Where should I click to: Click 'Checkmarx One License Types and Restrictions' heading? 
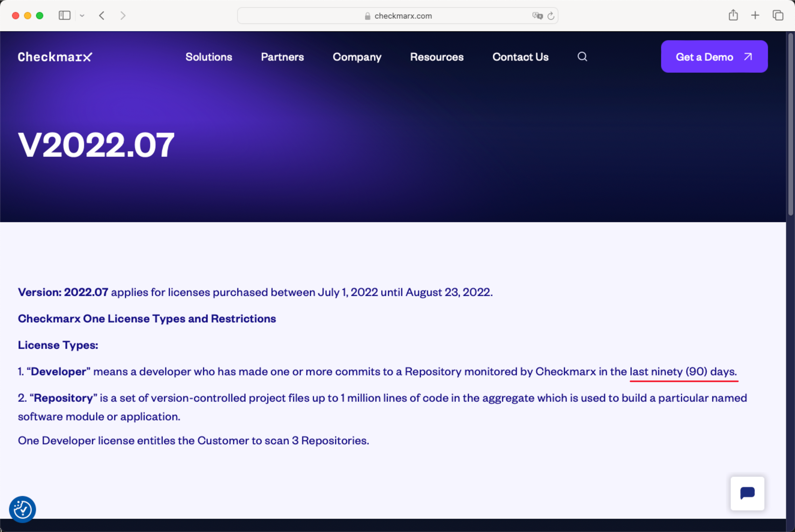[x=147, y=319]
